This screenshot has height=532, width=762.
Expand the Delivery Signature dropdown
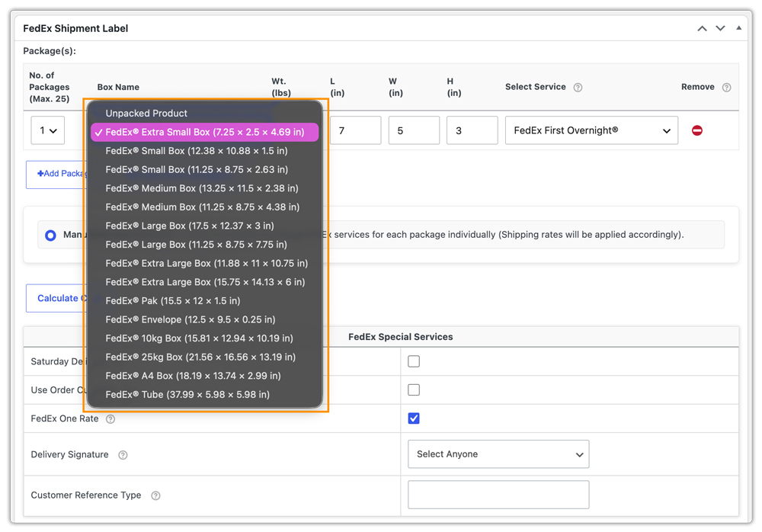[x=498, y=454]
